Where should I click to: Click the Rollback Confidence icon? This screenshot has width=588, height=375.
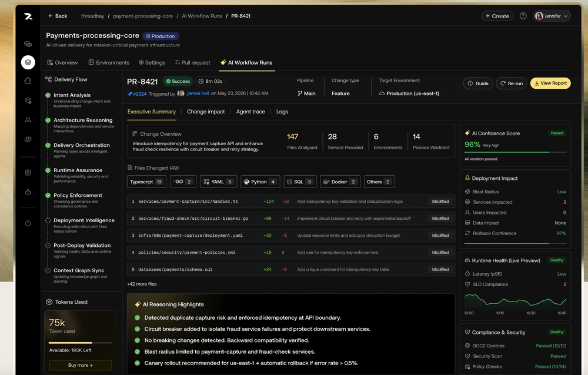point(467,233)
